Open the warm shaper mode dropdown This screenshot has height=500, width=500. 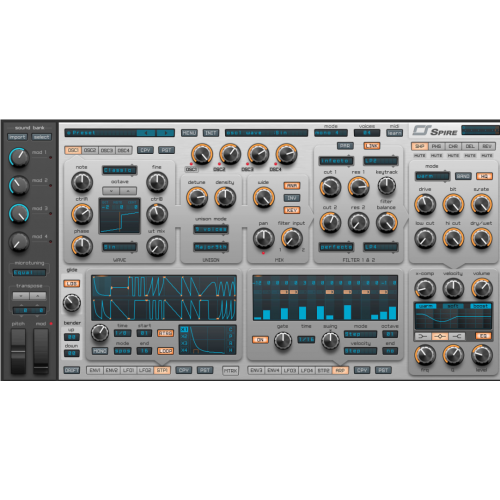(432, 176)
